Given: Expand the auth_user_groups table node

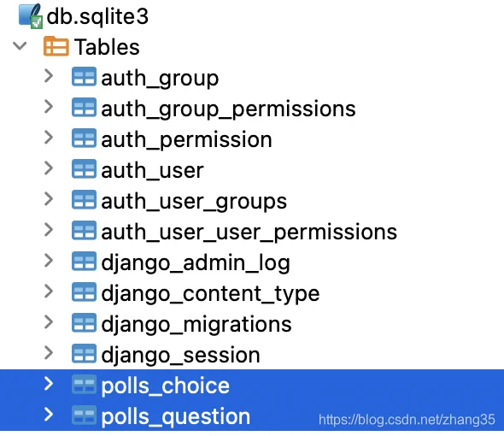Looking at the screenshot, I should pos(49,199).
